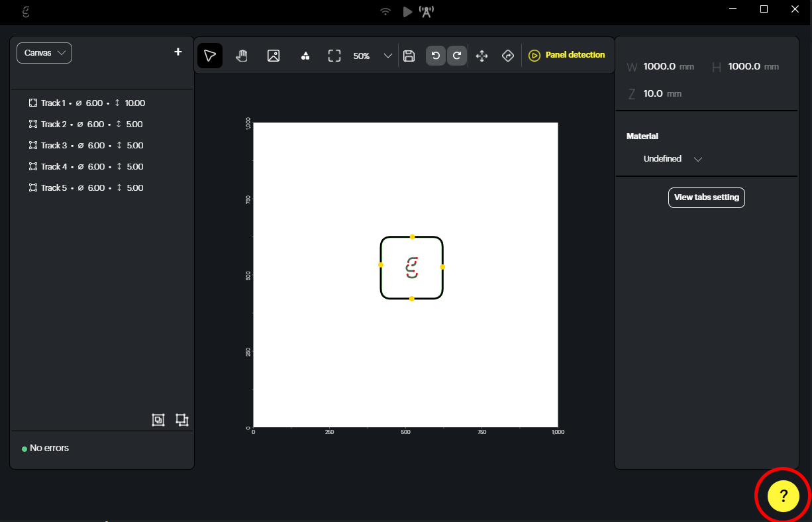Open the Material Undefined dropdown

point(672,159)
